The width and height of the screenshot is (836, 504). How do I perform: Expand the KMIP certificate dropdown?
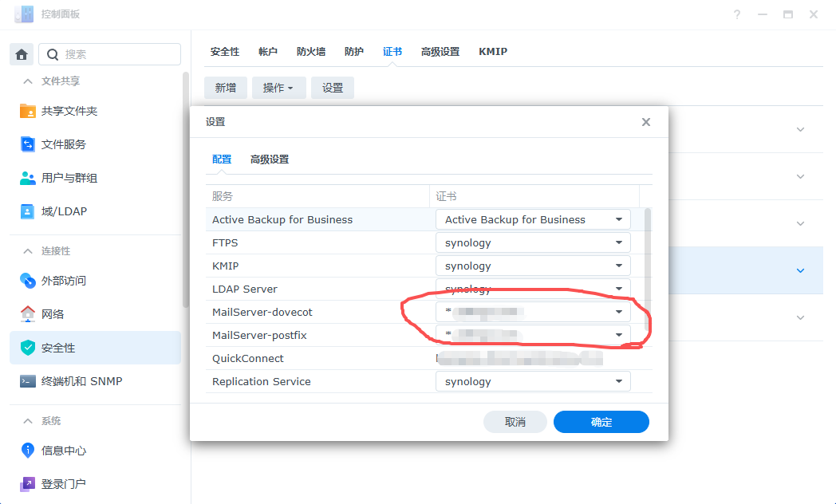533,266
